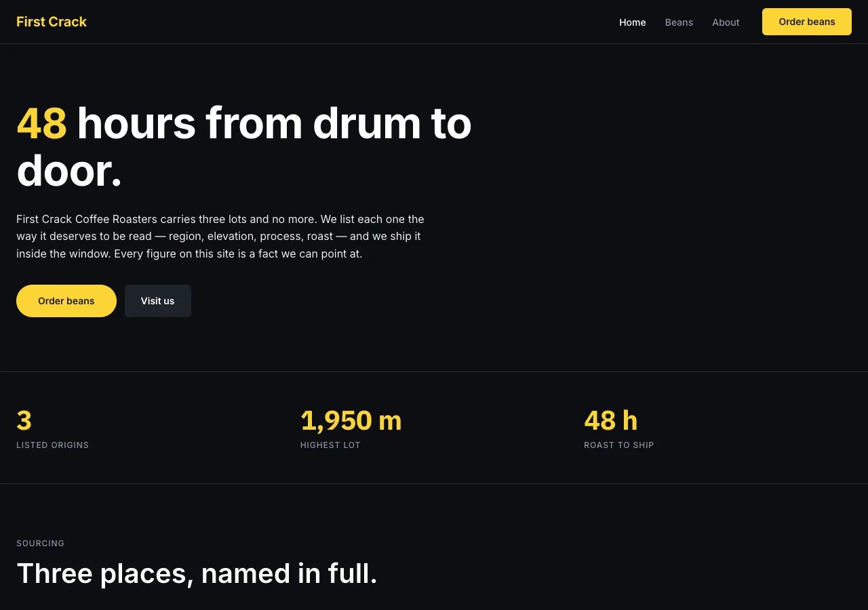Click the word 'door.' in the headline
868x610 pixels.
click(x=69, y=171)
